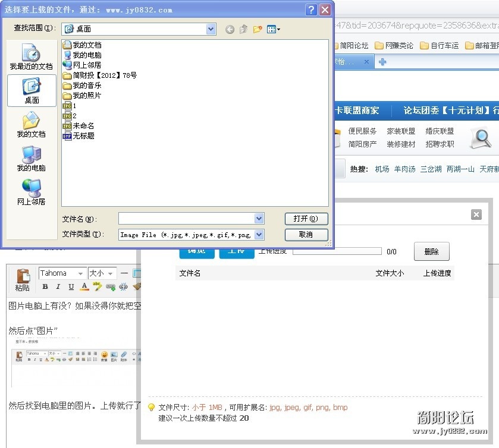Open the Tahoma font dropdown
This screenshot has width=499, height=448.
pos(62,273)
